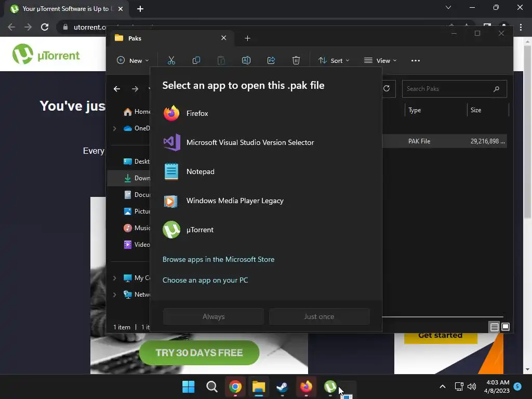This screenshot has width=532, height=399.
Task: Open Downloads in the navigation pane
Action: click(137, 178)
